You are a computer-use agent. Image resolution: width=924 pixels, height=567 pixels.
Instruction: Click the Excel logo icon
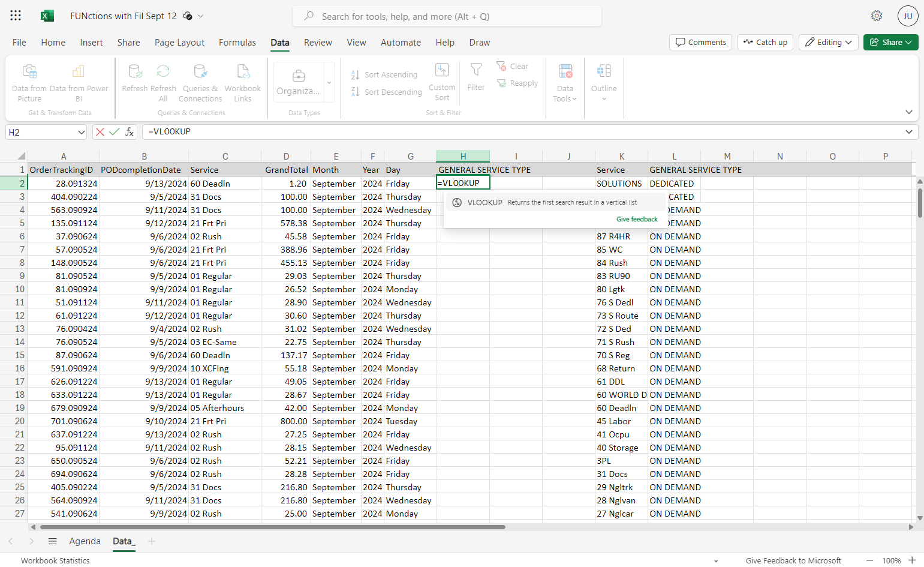47,16
